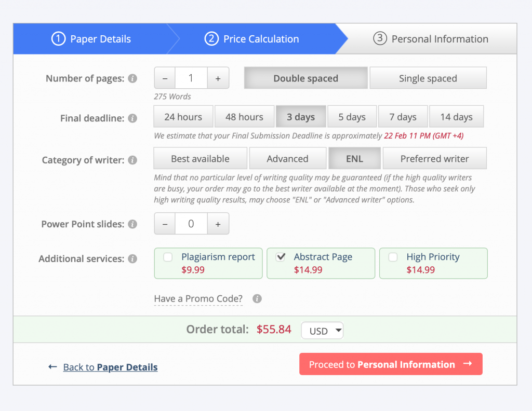Click Back to Paper Details link

point(110,367)
